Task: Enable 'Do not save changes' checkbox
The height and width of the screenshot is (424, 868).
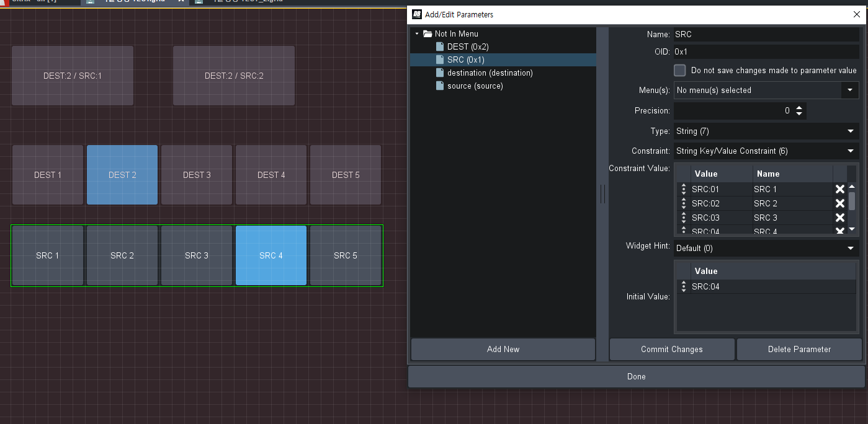Action: pos(680,71)
